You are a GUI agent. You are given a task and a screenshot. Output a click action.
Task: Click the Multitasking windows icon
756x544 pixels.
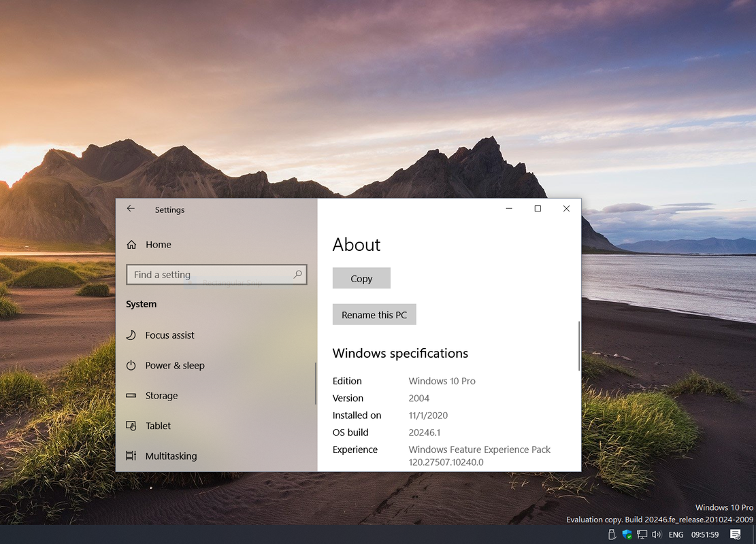(x=131, y=456)
